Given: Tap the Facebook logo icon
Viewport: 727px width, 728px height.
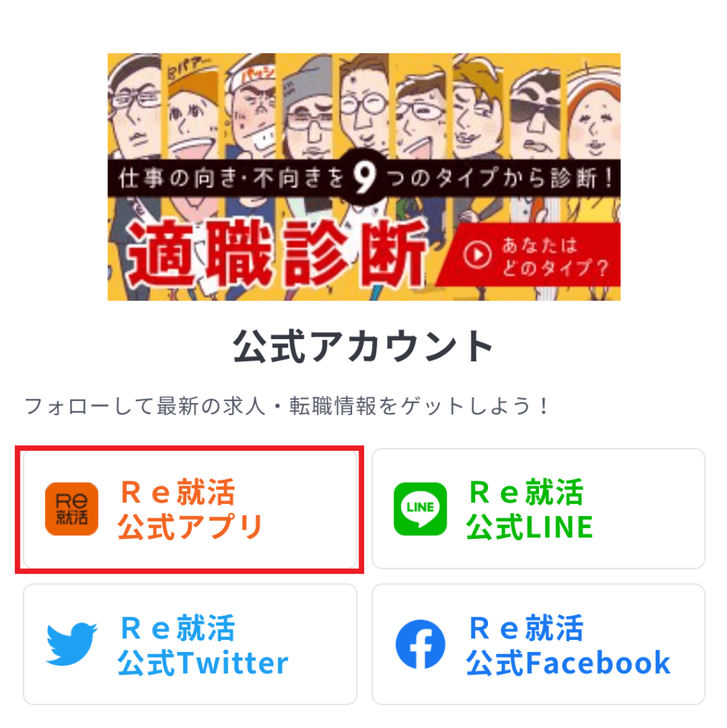Looking at the screenshot, I should point(420,644).
